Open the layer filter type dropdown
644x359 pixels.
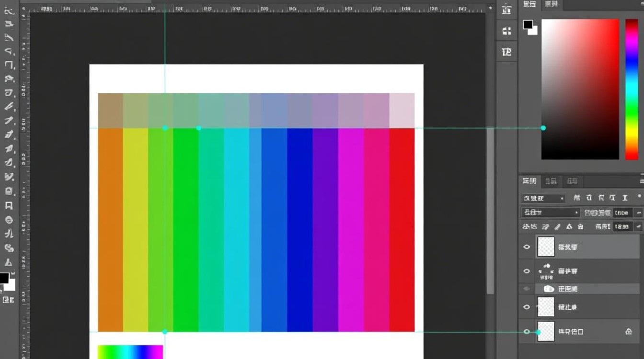[543, 198]
